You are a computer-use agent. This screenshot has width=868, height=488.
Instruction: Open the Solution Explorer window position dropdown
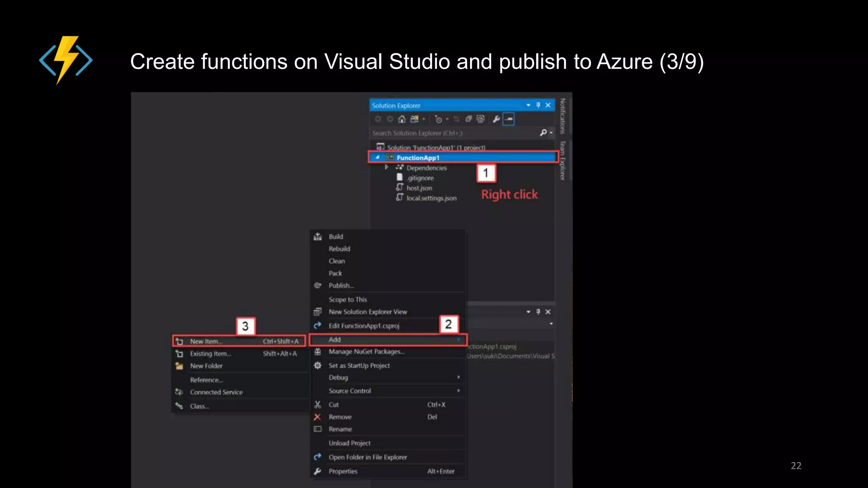528,105
